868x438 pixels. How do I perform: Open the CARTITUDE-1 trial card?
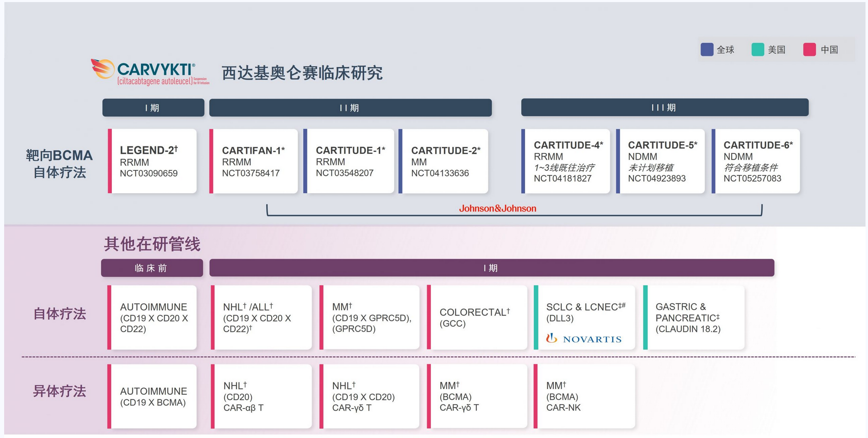click(349, 161)
